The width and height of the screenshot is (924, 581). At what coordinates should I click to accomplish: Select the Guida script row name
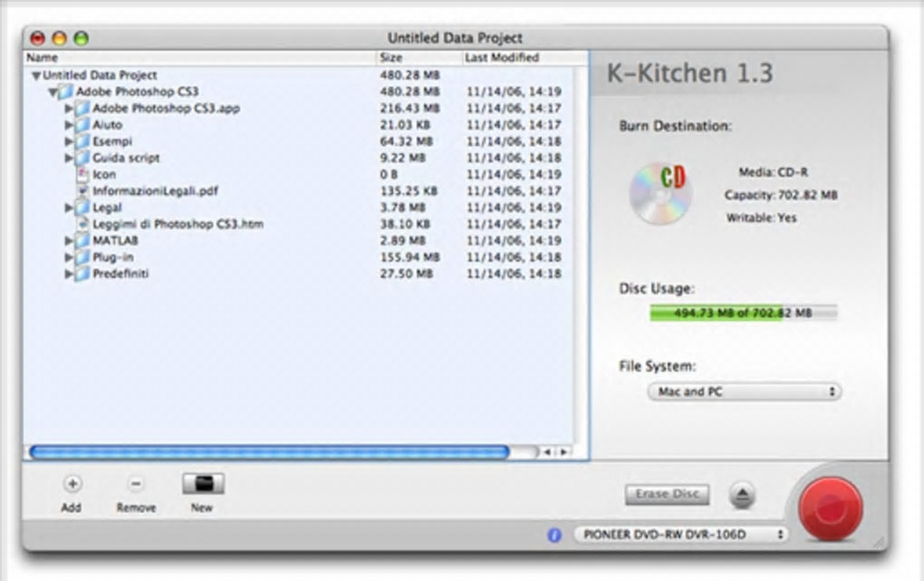(126, 158)
